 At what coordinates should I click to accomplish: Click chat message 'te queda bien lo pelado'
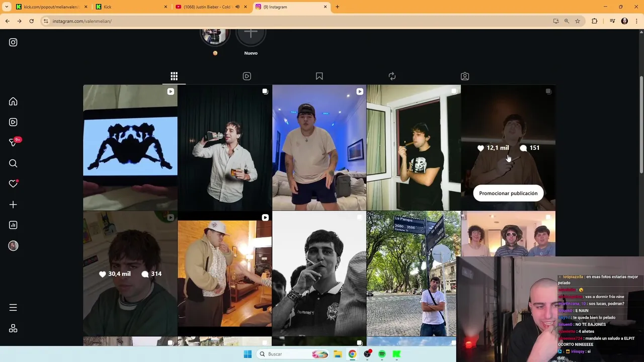click(x=594, y=318)
